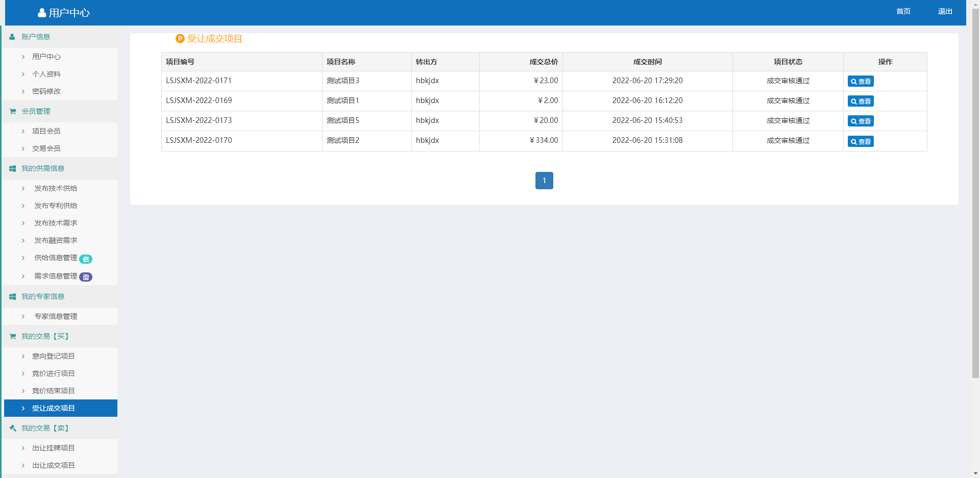Click the 账户信息 person icon
Screen dimensions: 980x478
(x=12, y=37)
